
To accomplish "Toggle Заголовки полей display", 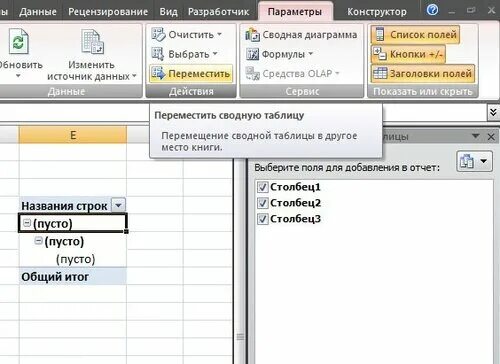I will point(423,74).
